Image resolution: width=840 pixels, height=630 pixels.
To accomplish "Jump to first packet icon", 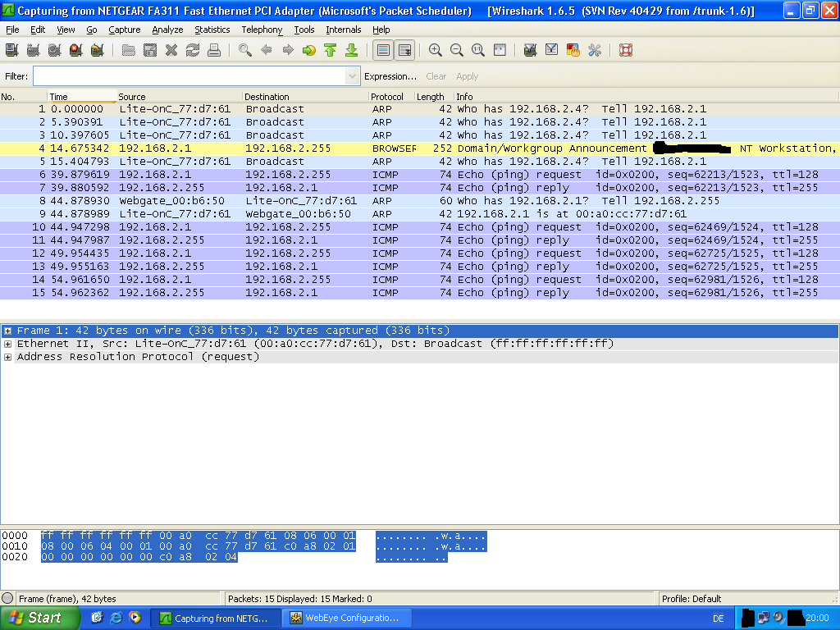I will click(331, 50).
